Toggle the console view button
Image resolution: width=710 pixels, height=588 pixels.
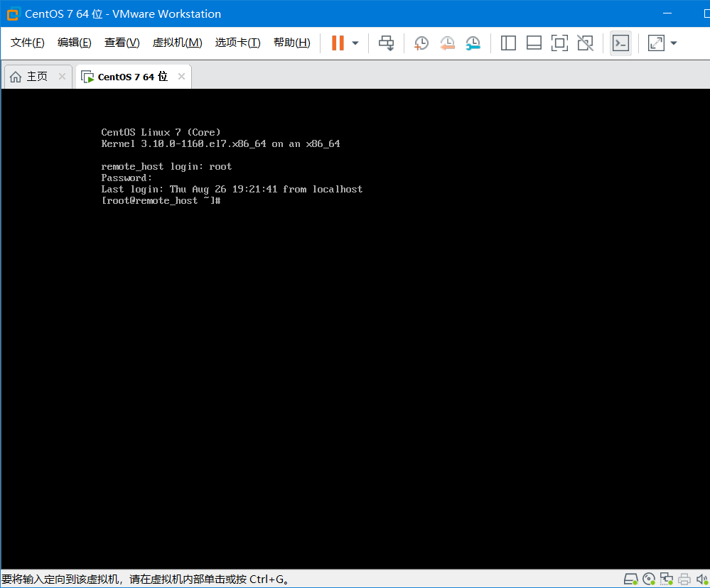620,43
